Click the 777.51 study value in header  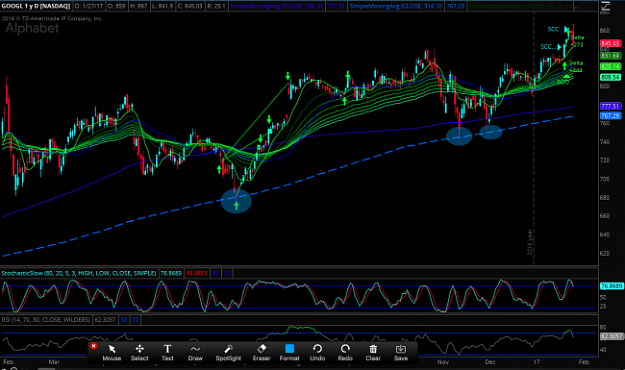pos(336,6)
